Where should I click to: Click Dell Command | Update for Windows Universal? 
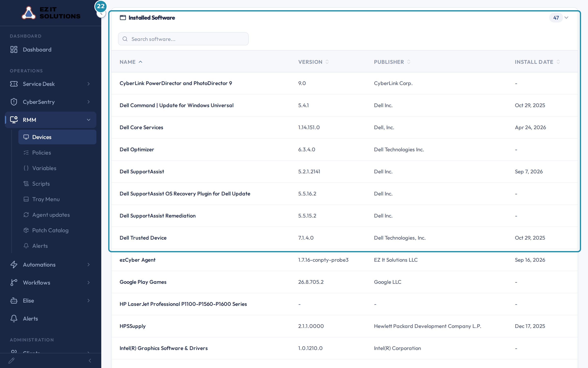[176, 105]
